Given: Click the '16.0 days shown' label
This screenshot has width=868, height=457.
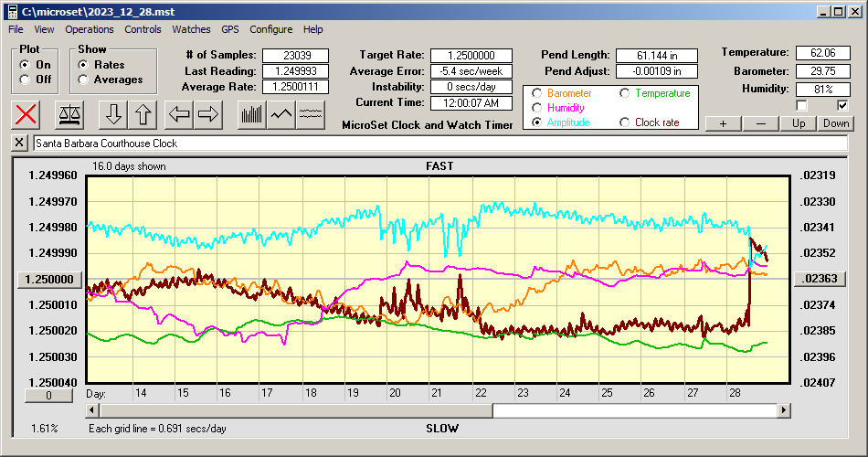Looking at the screenshot, I should coord(129,166).
